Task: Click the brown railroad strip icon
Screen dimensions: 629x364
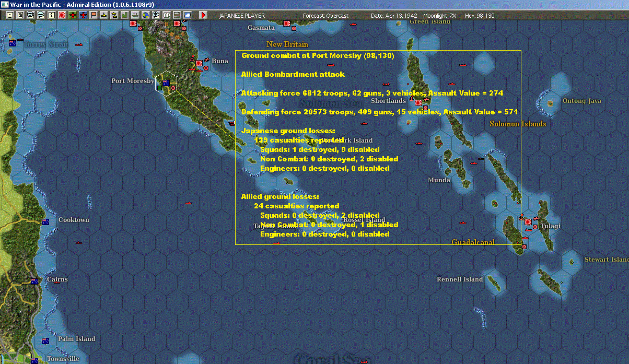Action: coord(177,15)
